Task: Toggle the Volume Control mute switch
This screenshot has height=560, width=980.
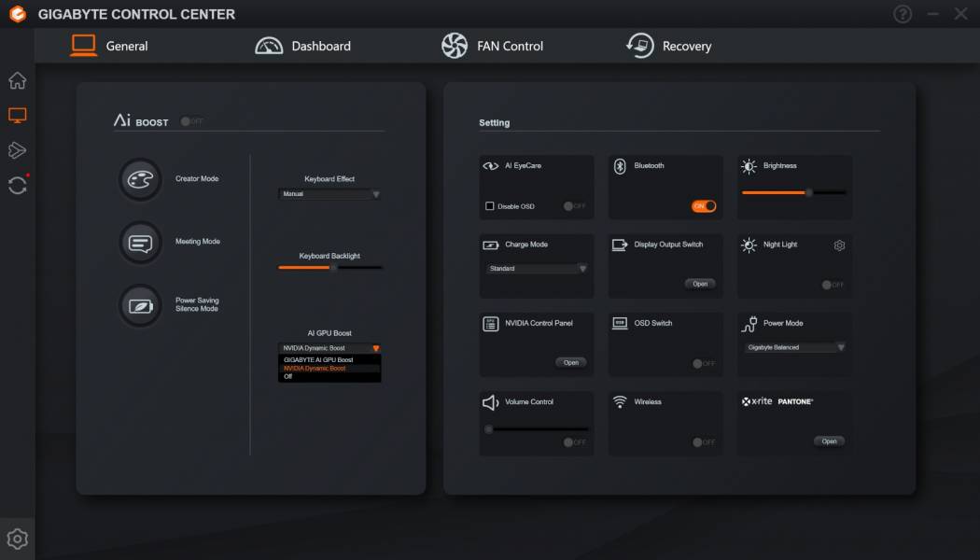Action: 574,442
